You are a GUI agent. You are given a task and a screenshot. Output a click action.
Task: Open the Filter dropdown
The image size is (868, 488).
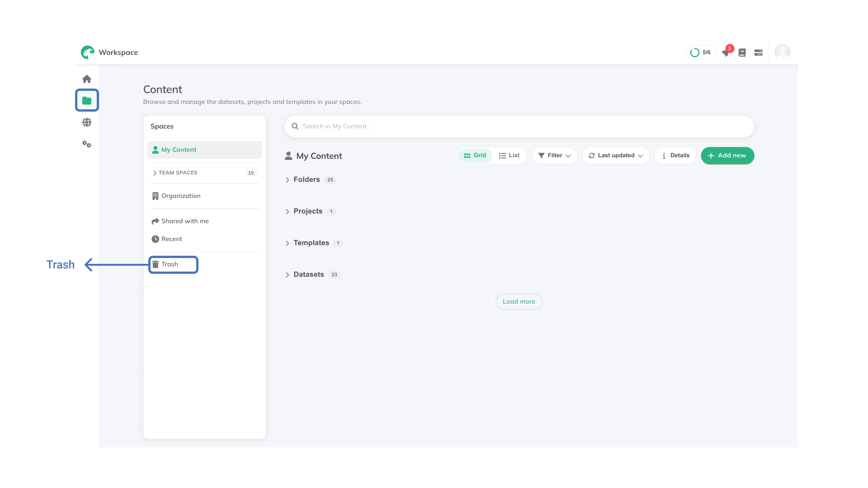pyautogui.click(x=554, y=156)
